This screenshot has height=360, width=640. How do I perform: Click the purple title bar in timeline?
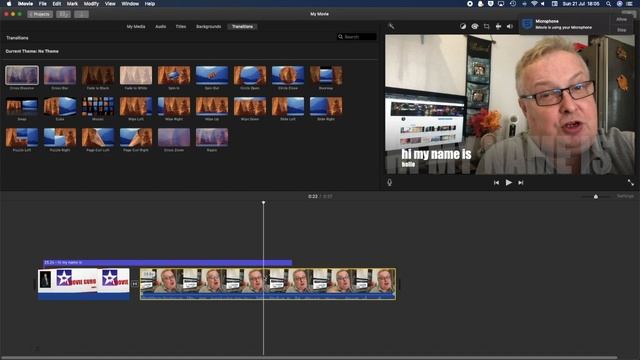pos(167,262)
